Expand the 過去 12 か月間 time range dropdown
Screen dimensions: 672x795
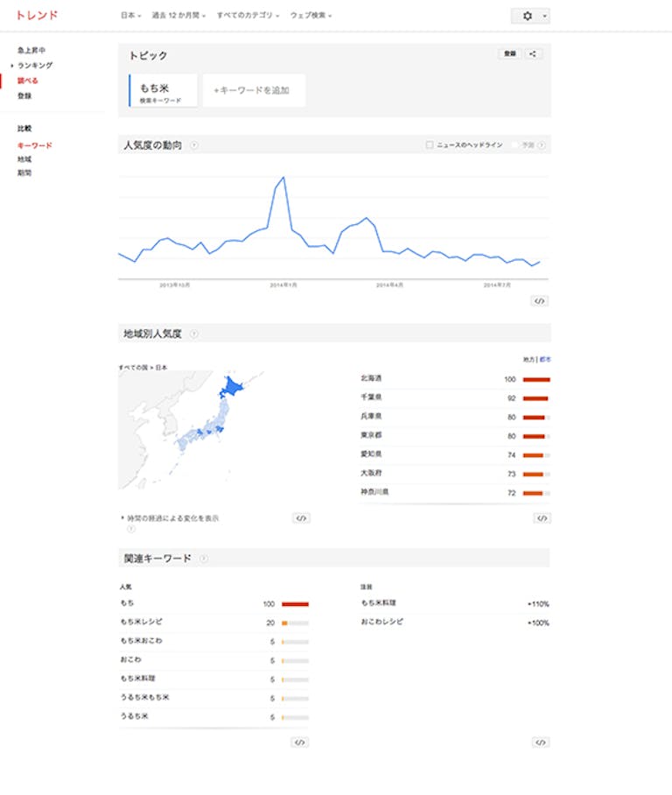(178, 16)
